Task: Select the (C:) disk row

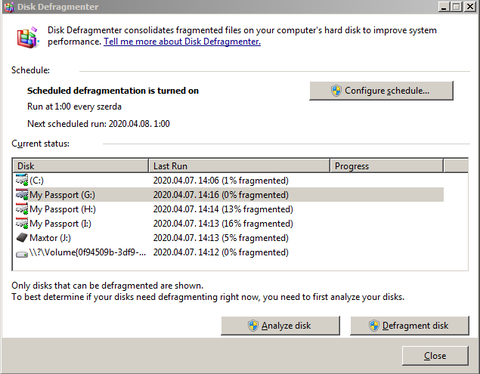Action: [x=228, y=180]
